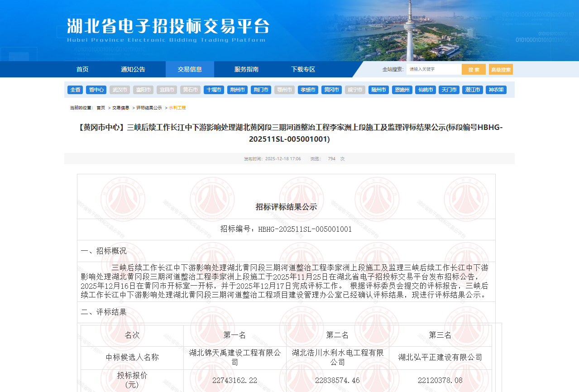This screenshot has height=392, width=579.
Task: Filter listings by 十堰市
Action: 213,90
